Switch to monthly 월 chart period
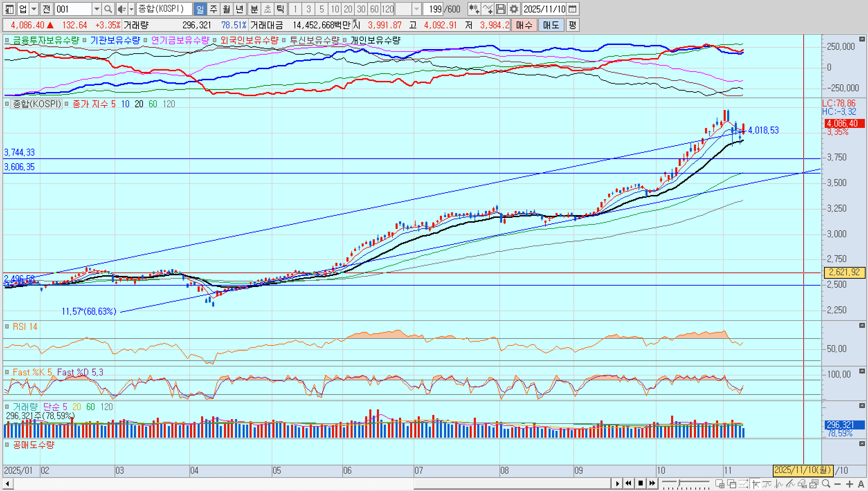This screenshot has height=491, width=868. point(226,9)
